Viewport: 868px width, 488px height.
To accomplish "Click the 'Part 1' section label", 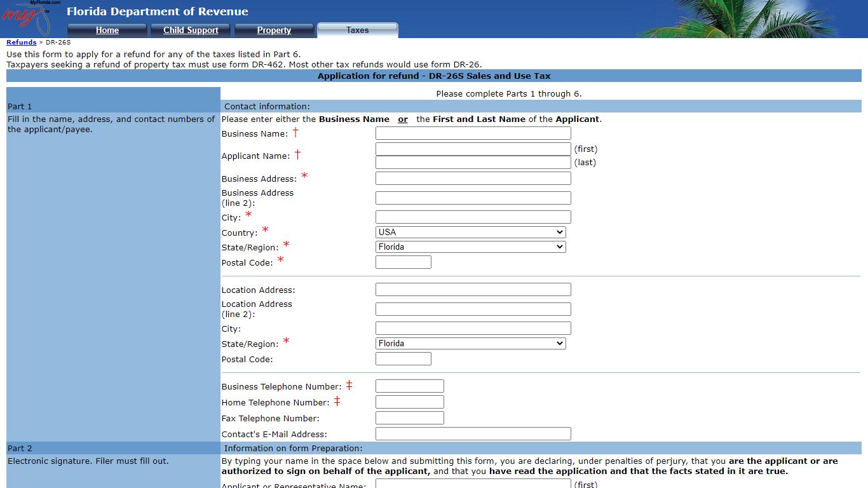I will point(20,107).
